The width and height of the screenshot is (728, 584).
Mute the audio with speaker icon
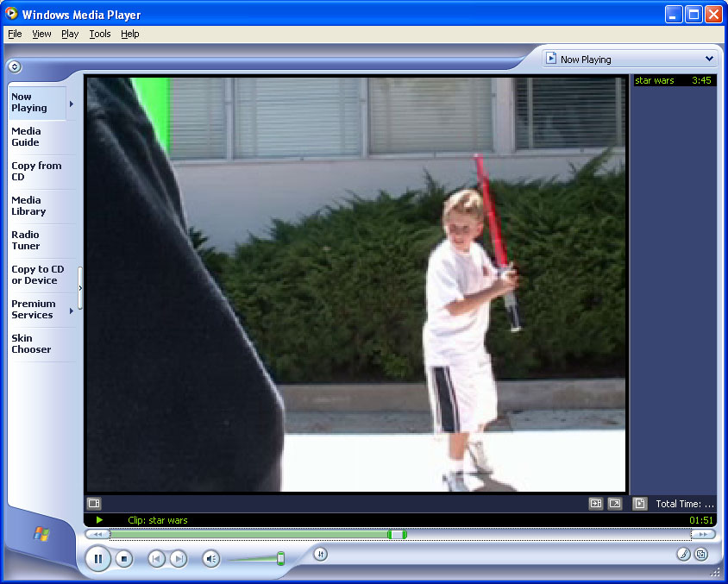tap(210, 559)
